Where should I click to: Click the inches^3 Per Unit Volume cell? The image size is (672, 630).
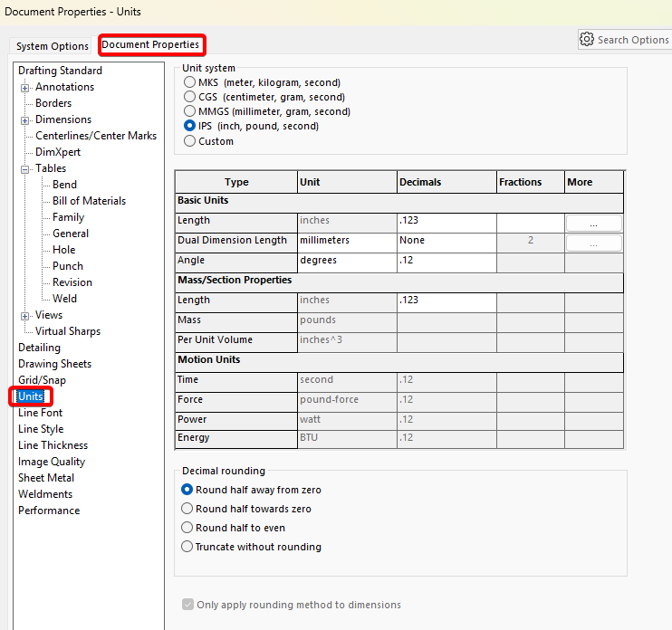click(347, 342)
